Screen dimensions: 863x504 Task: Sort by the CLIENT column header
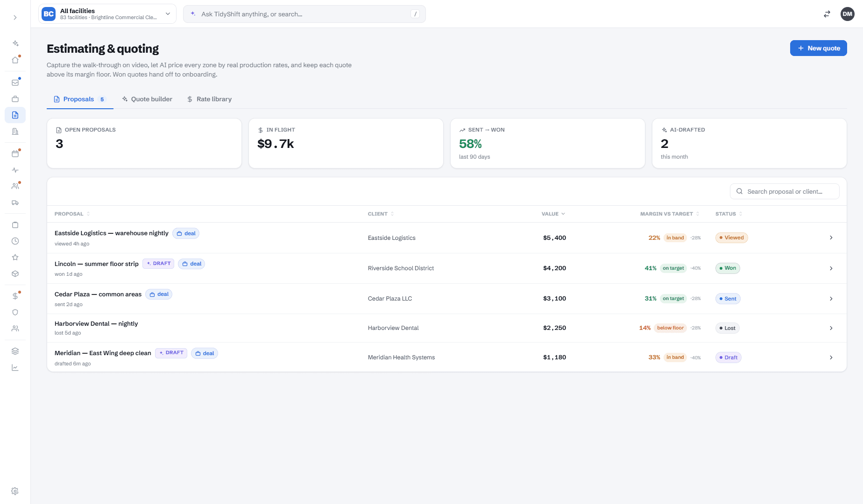(381, 214)
